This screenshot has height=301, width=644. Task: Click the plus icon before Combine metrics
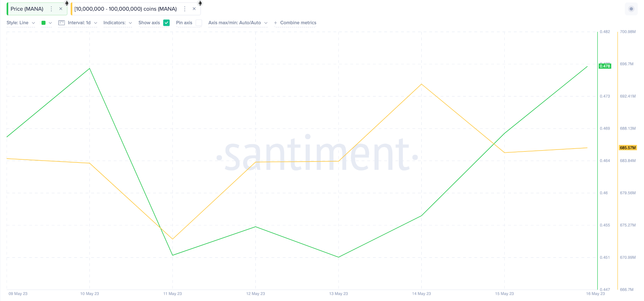coord(275,23)
